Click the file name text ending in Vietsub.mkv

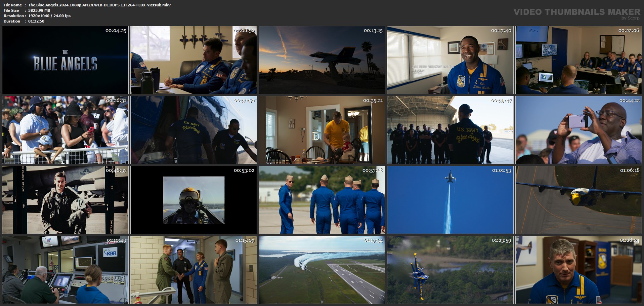[x=99, y=5]
